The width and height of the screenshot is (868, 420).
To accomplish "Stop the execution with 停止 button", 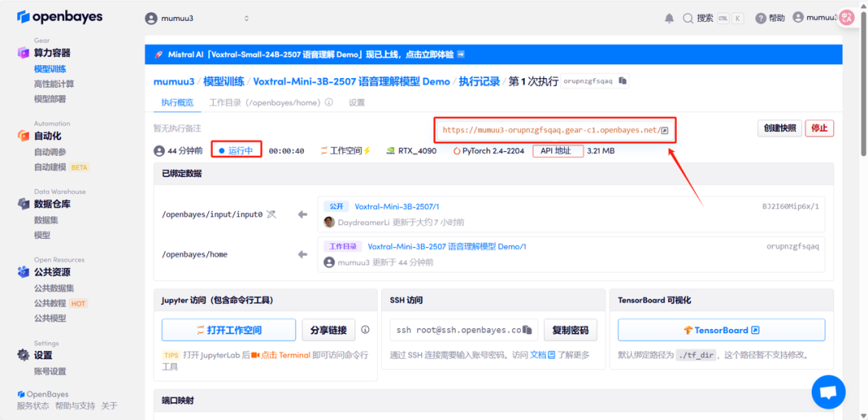I will click(819, 128).
